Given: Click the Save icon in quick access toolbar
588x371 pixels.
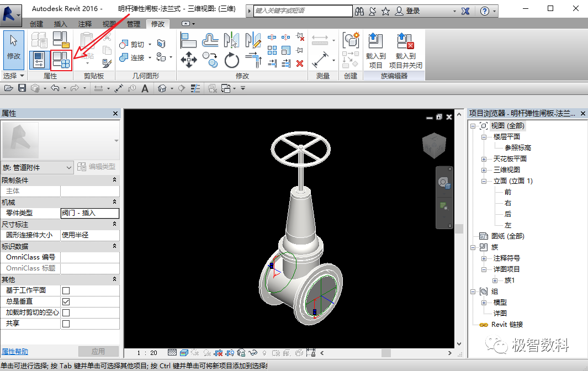Looking at the screenshot, I should (22, 88).
